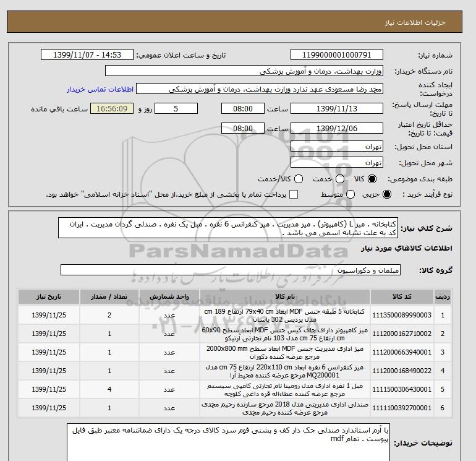Image resolution: width=476 pixels, height=461 pixels.
Task: Click the remaining time countdown 16:56:09
Action: 112,108
